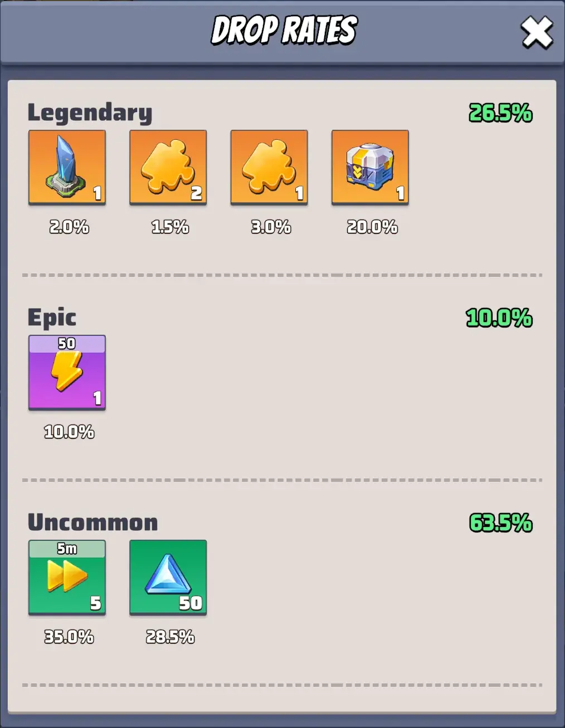Open the legendary chest reward tile
This screenshot has width=565, height=728.
pyautogui.click(x=370, y=168)
